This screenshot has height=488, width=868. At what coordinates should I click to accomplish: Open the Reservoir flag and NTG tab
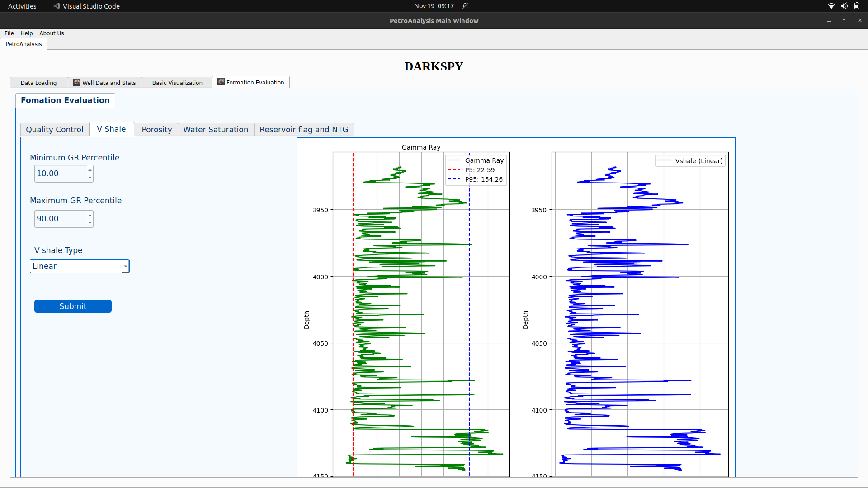point(304,129)
